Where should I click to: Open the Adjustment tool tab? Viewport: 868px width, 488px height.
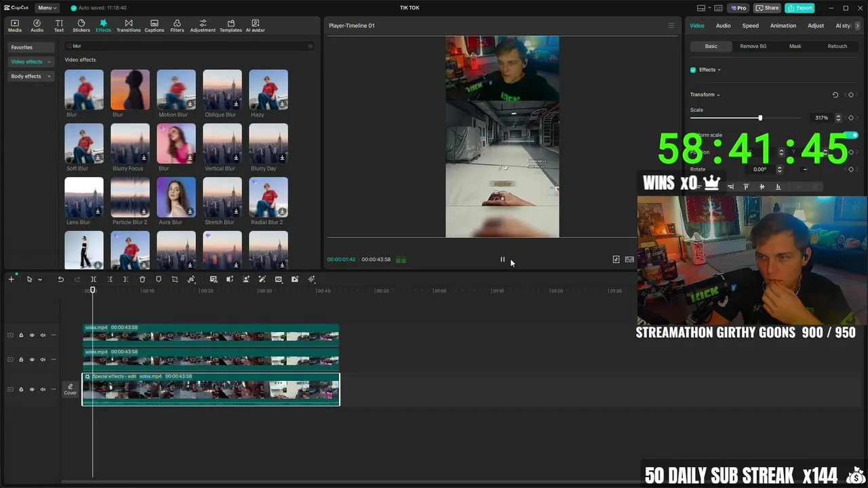203,26
